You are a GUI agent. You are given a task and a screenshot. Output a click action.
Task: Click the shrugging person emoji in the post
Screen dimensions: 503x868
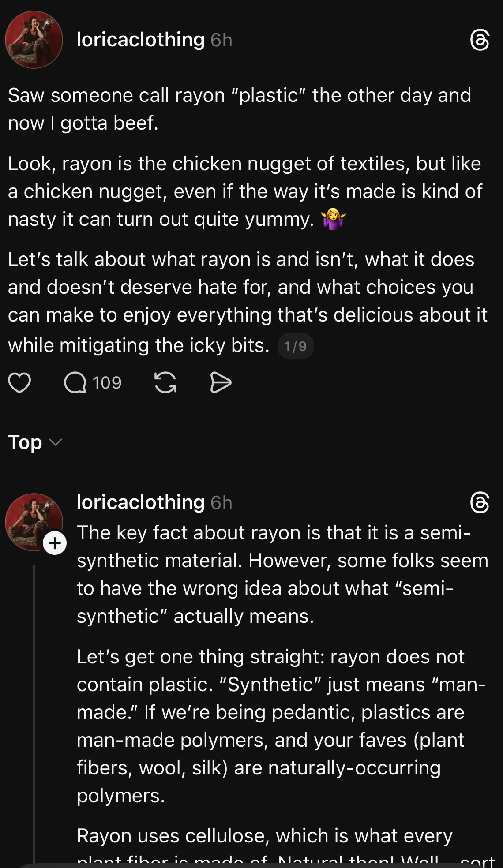pos(334,219)
